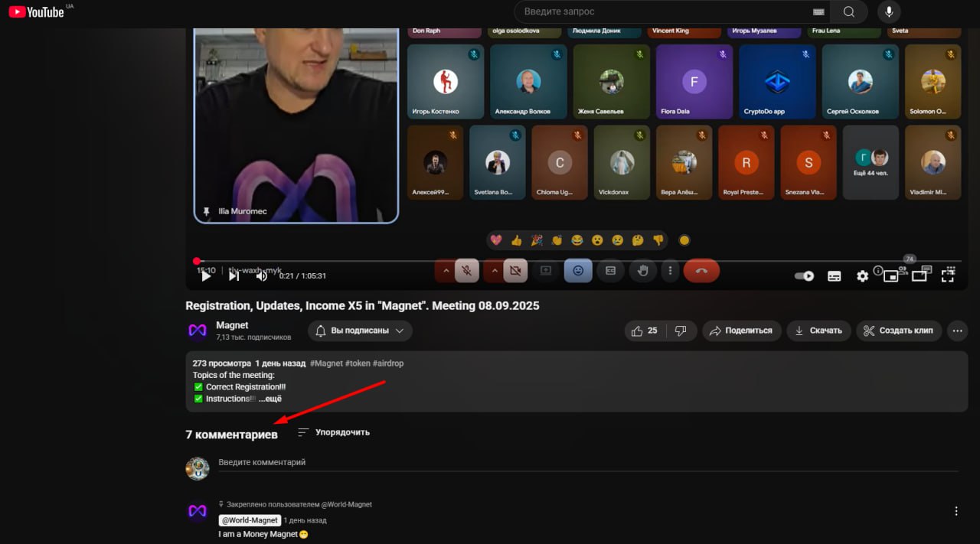Skip to the next video
Viewport: 980px width, 544px height.
click(x=234, y=276)
